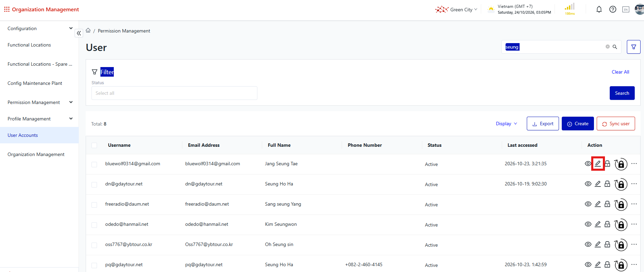Open the Display columns dropdown
Image resolution: width=644 pixels, height=272 pixels.
coord(506,124)
